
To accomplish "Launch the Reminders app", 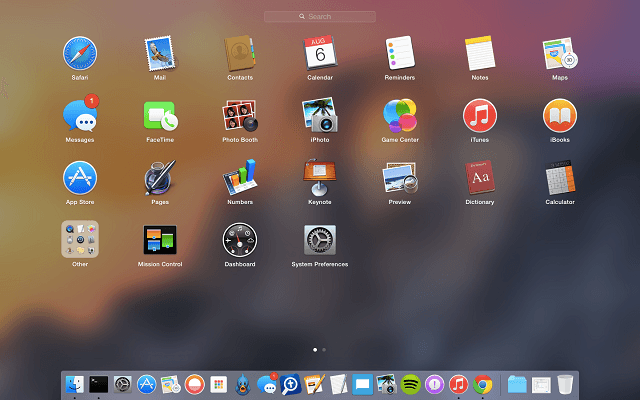I will click(x=400, y=53).
